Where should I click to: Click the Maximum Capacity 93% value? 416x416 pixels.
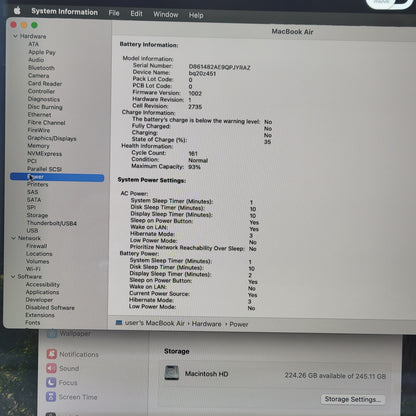point(194,167)
